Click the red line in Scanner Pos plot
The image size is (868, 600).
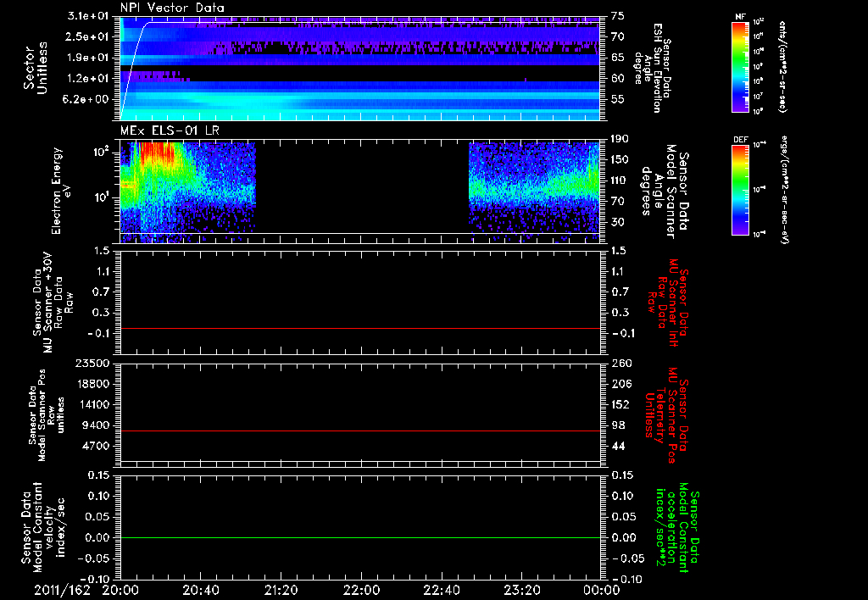coord(360,431)
